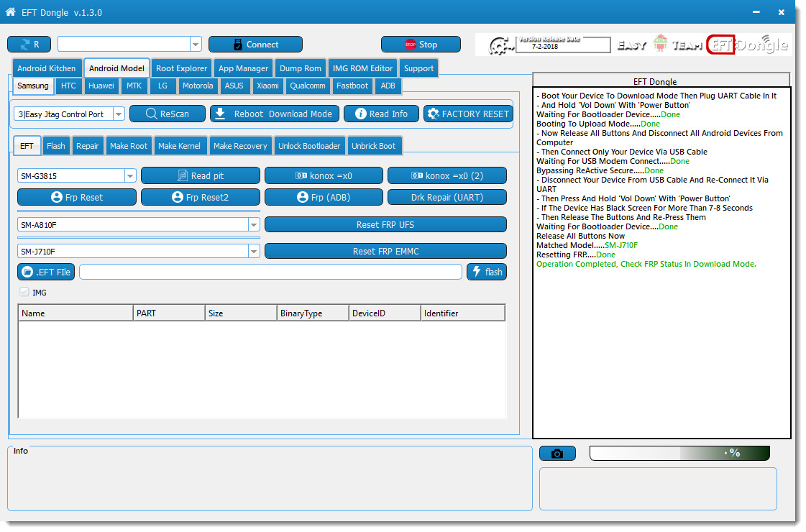Switch to the Repair sub-tab

tap(88, 146)
